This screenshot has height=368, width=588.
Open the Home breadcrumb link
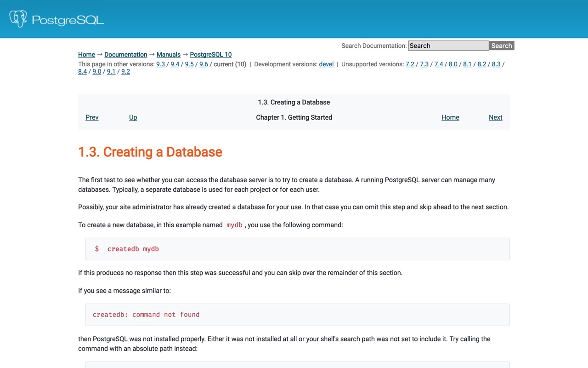[x=86, y=54]
